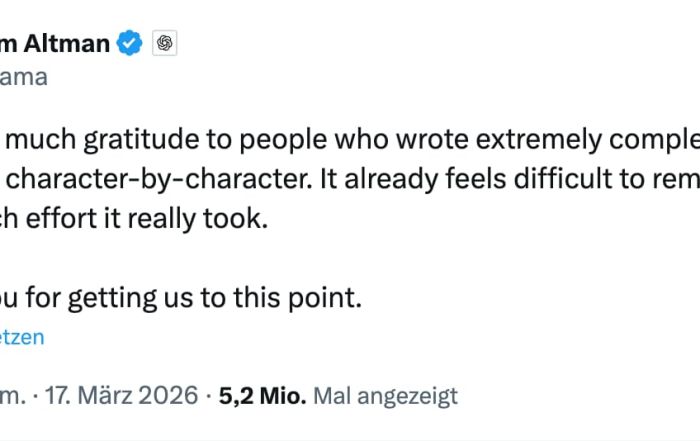Click the words "people who wrote"

325,141
